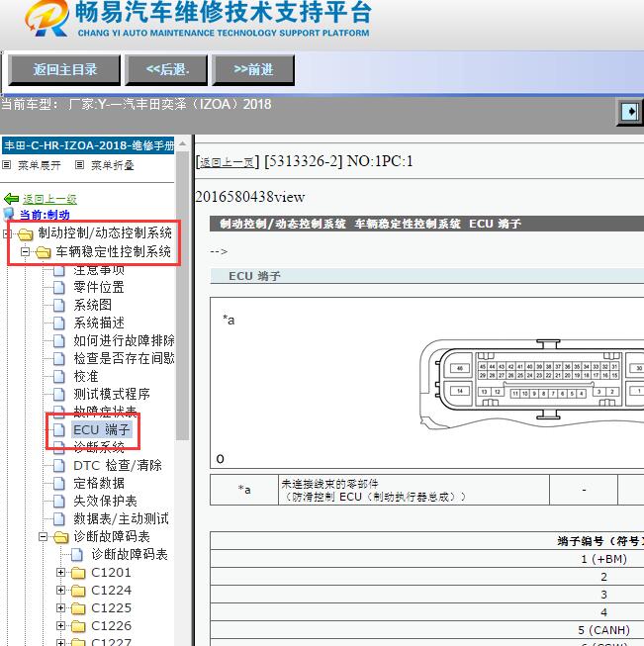This screenshot has width=644, height=646.
Task: Click the page icon for 失效保护表
Action: (x=59, y=501)
